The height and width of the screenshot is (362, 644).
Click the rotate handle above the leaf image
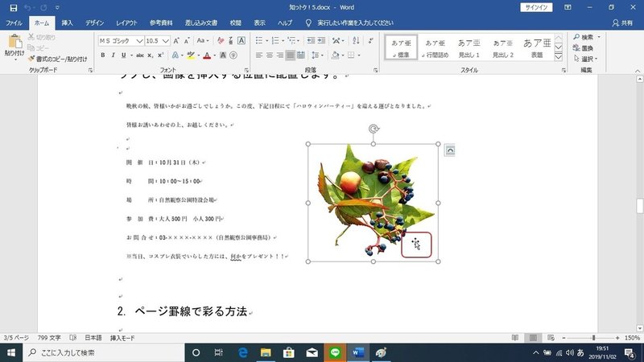click(374, 130)
